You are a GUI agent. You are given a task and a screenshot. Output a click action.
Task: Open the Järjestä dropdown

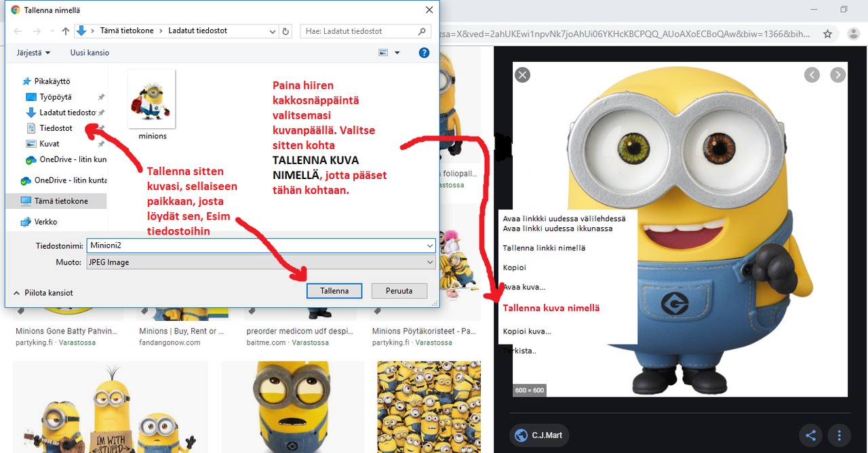pos(33,52)
